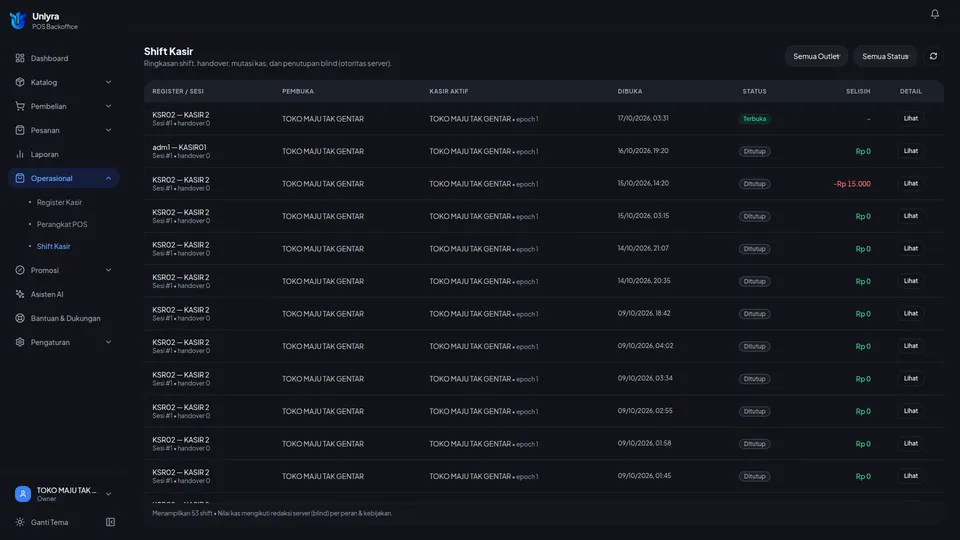Click Lihat for shift opened 14/10/2026, 21:07
Image resolution: width=960 pixels, height=540 pixels.
pos(910,248)
